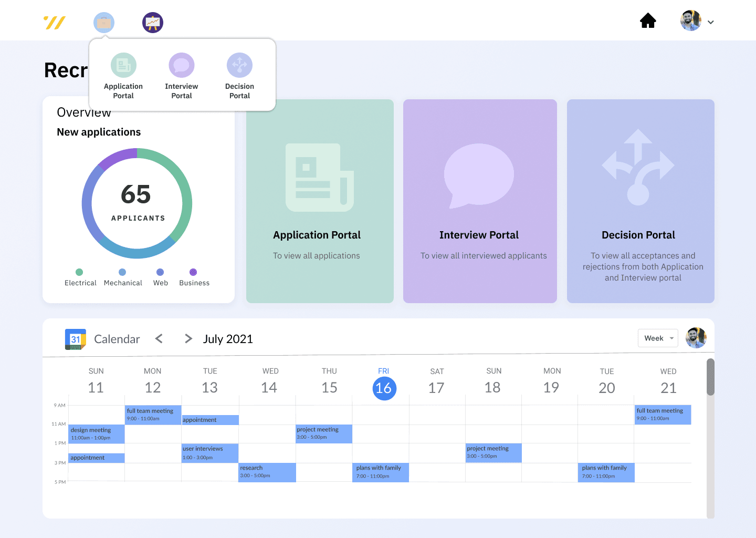Click the New applications heading
The image size is (756, 538).
[x=99, y=132]
